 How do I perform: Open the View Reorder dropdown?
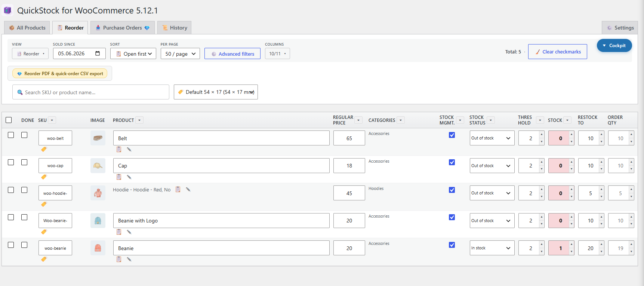[x=30, y=54]
